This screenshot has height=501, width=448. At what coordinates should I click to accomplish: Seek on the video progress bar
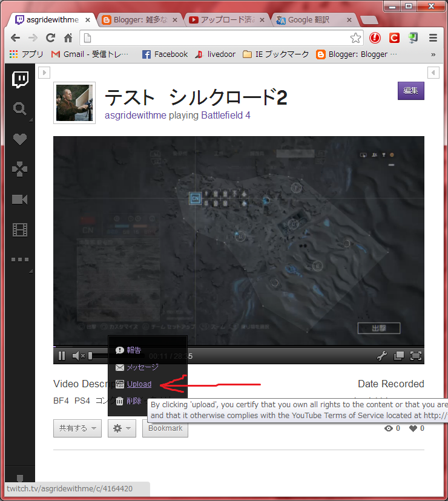pyautogui.click(x=239, y=346)
